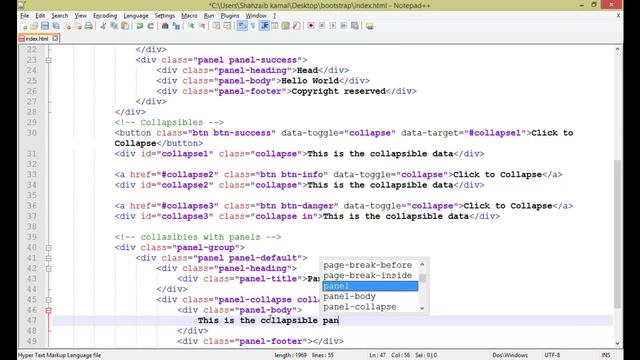
Task: Run macro multiple times icon
Action: pos(344,26)
